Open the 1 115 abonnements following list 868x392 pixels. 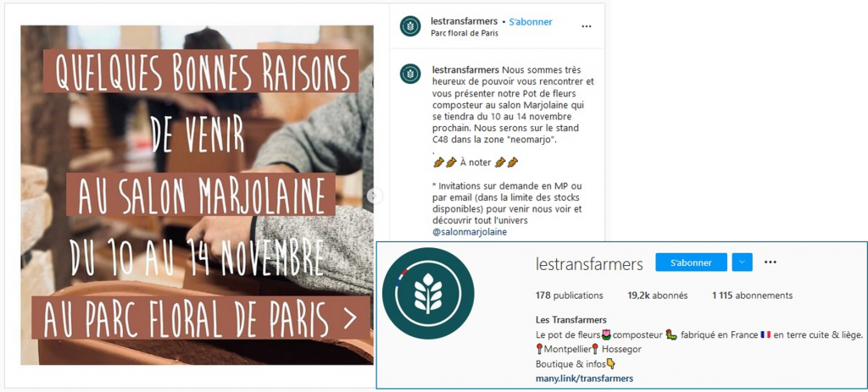[x=752, y=295]
